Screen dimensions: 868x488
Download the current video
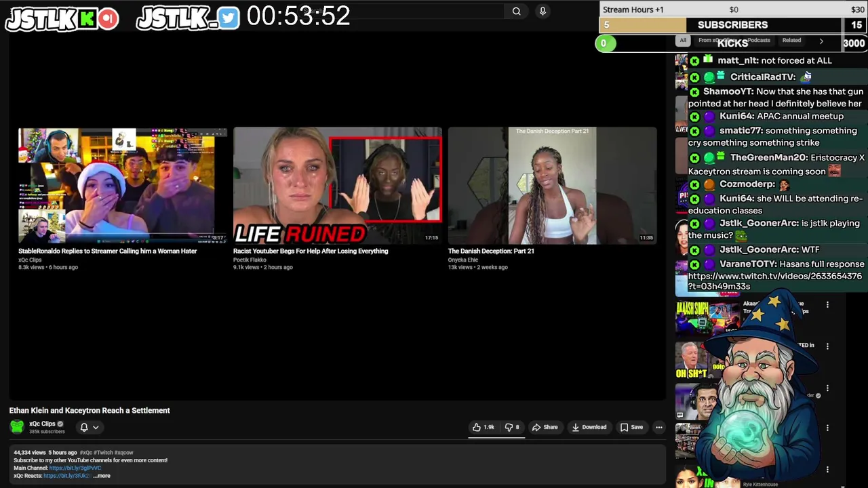589,427
